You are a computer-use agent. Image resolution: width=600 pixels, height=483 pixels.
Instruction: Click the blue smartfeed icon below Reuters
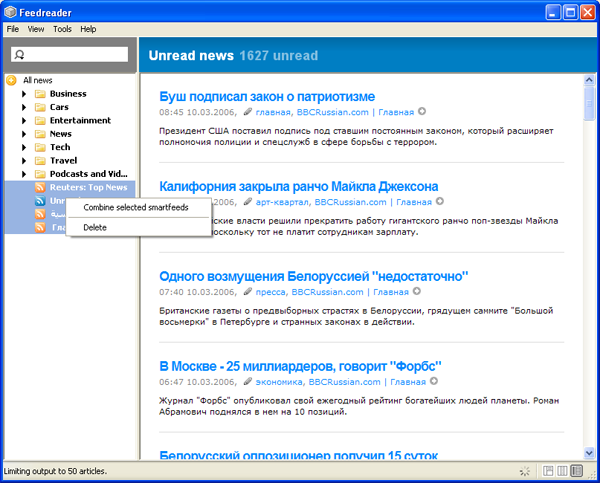coord(40,201)
